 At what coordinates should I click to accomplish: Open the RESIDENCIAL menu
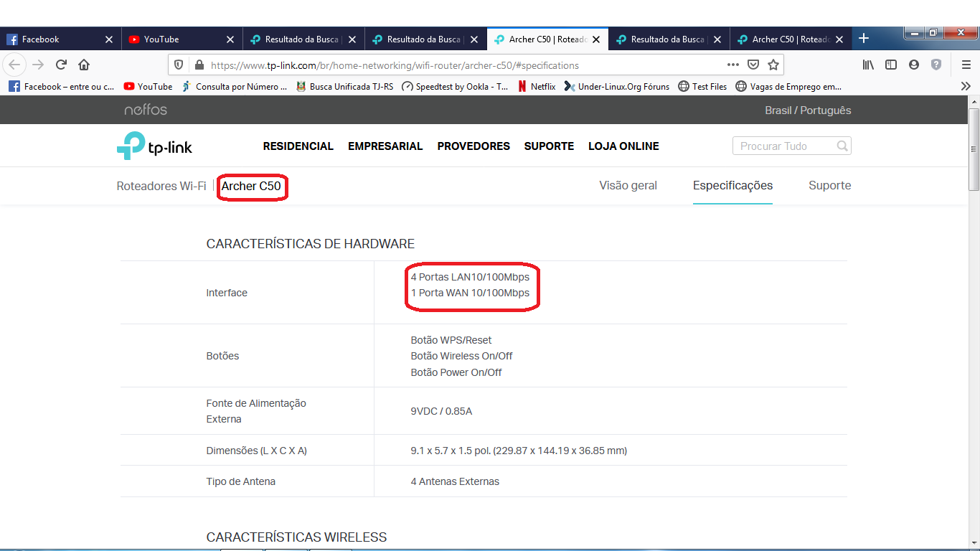point(298,146)
